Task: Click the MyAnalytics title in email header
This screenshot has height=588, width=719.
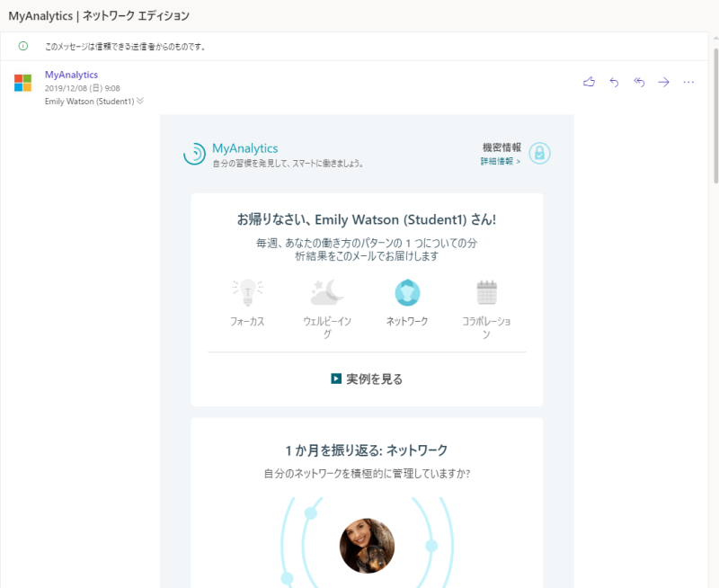Action: click(x=244, y=148)
